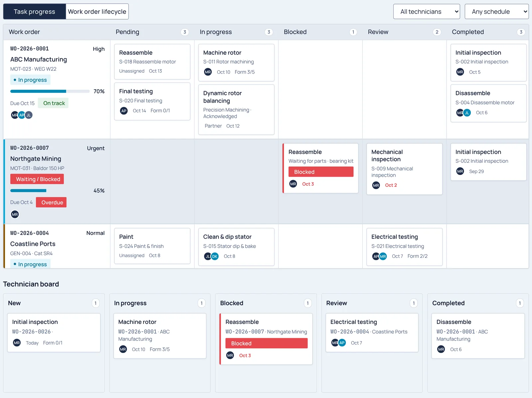Open work order WO-2026-0001
The height and width of the screenshot is (398, 532).
click(30, 49)
